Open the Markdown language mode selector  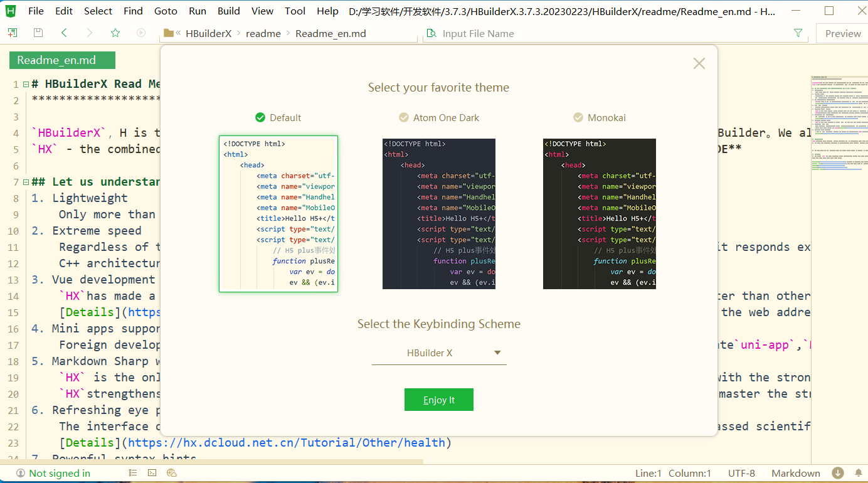[796, 473]
